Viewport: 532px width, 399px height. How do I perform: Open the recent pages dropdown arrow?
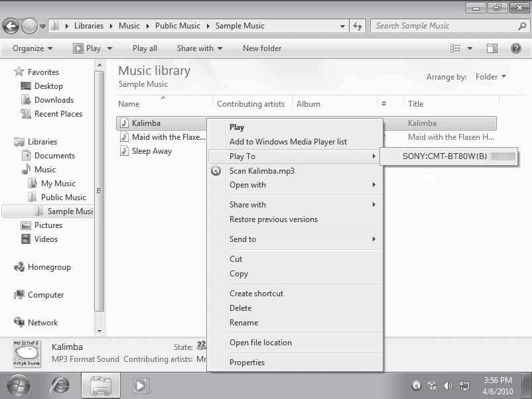click(42, 26)
